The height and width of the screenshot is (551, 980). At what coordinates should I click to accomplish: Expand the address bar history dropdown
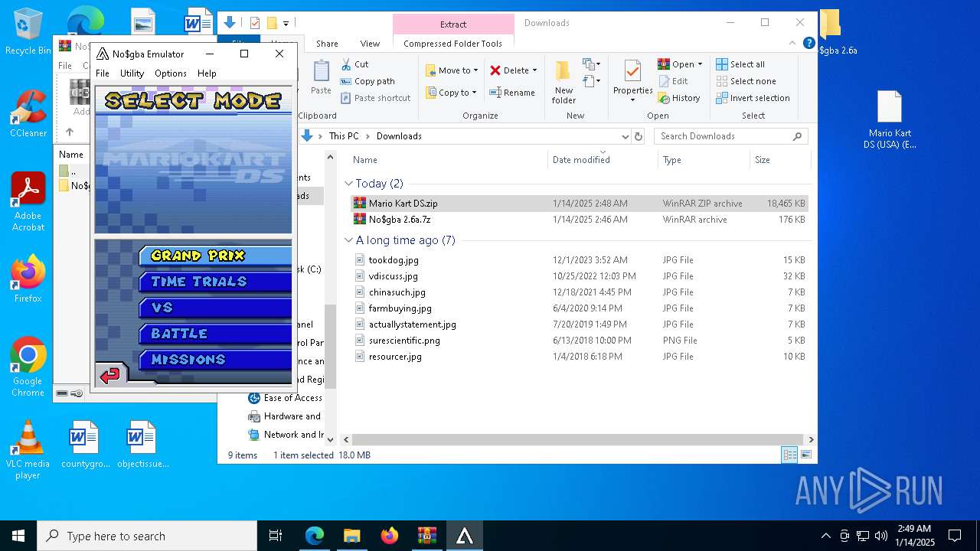click(625, 136)
